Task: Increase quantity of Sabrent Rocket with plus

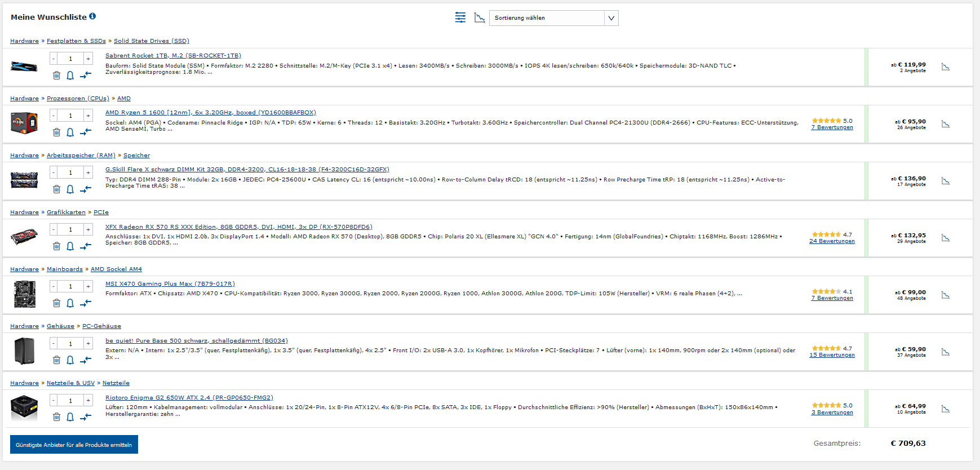Action: (x=88, y=59)
